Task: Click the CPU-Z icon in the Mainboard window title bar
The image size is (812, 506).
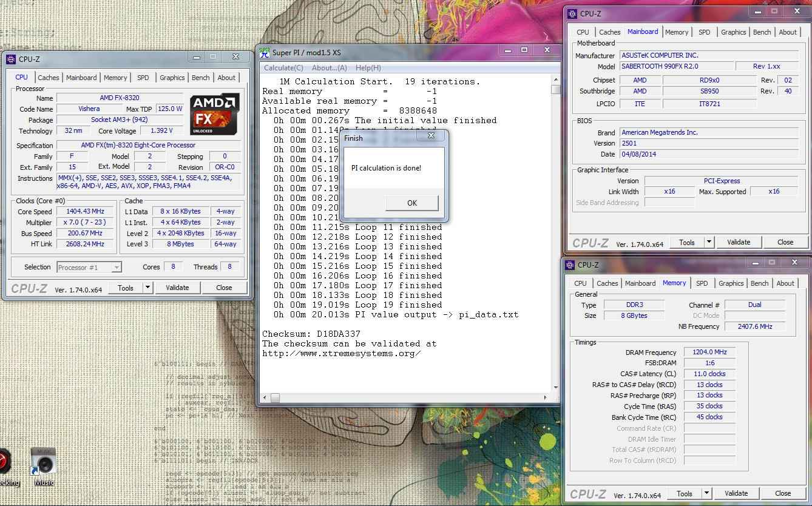Action: (572, 13)
